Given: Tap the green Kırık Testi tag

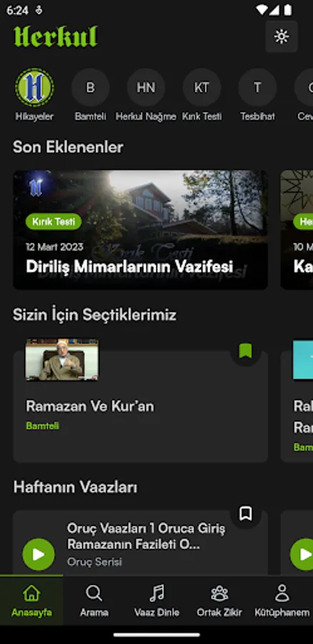Looking at the screenshot, I should [x=54, y=222].
